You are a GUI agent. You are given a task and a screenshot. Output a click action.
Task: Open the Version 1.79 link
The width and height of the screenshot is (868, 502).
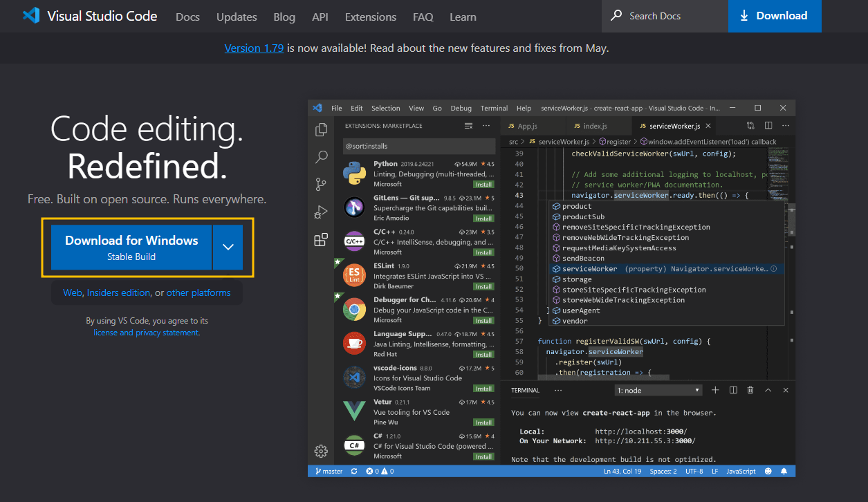point(254,48)
